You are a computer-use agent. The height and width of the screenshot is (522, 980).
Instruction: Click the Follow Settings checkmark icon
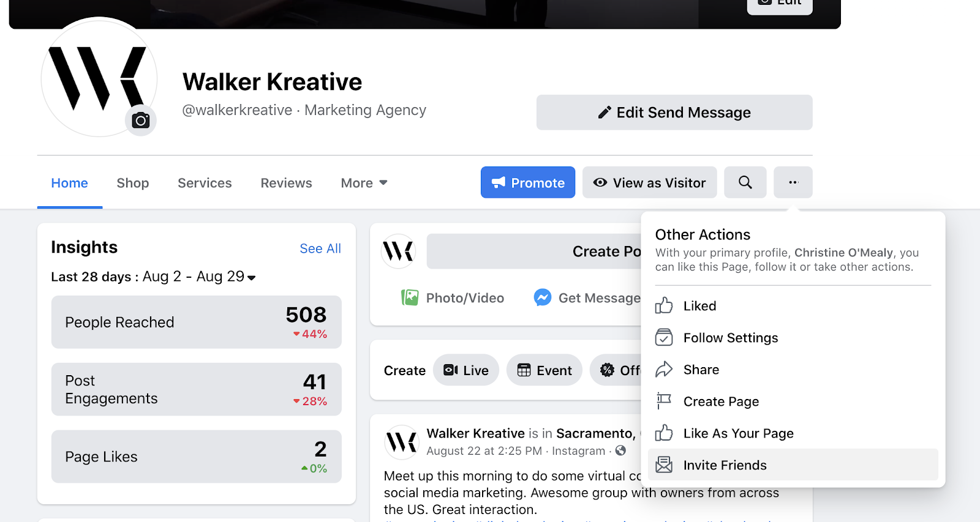coord(664,338)
